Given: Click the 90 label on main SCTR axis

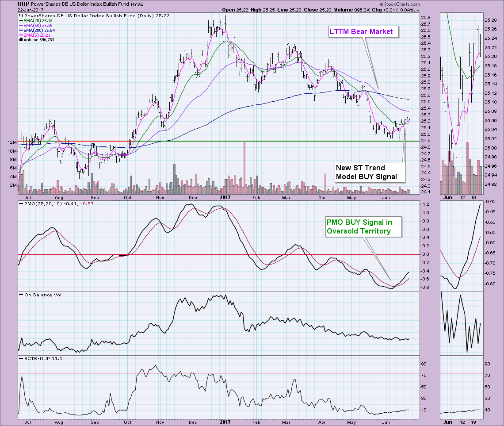Looking at the screenshot, I should point(424,364).
